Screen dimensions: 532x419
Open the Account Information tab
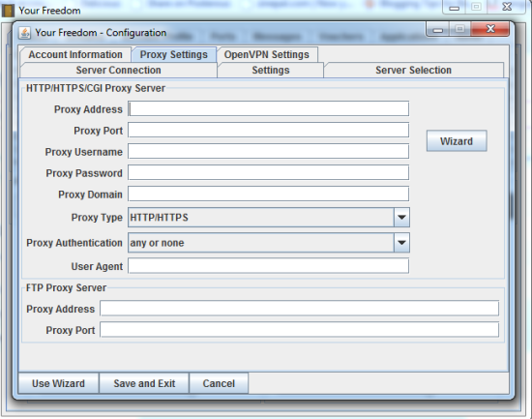click(75, 54)
